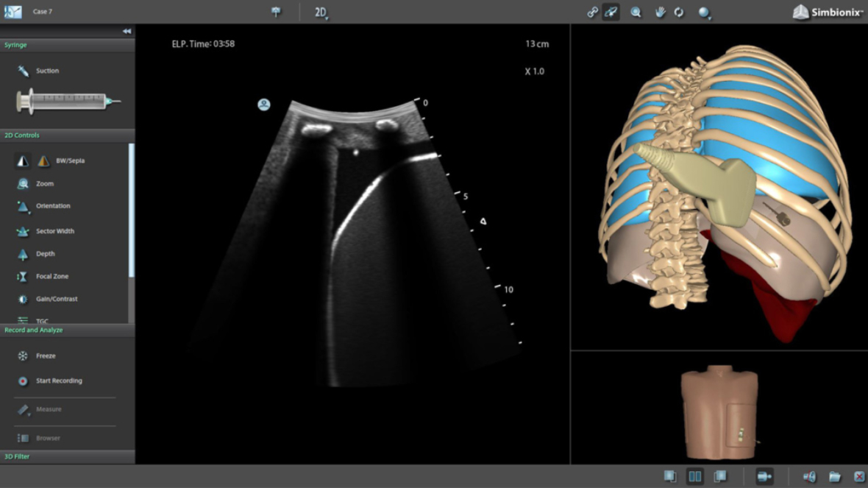Switch to Sepia color mode

[x=43, y=160]
